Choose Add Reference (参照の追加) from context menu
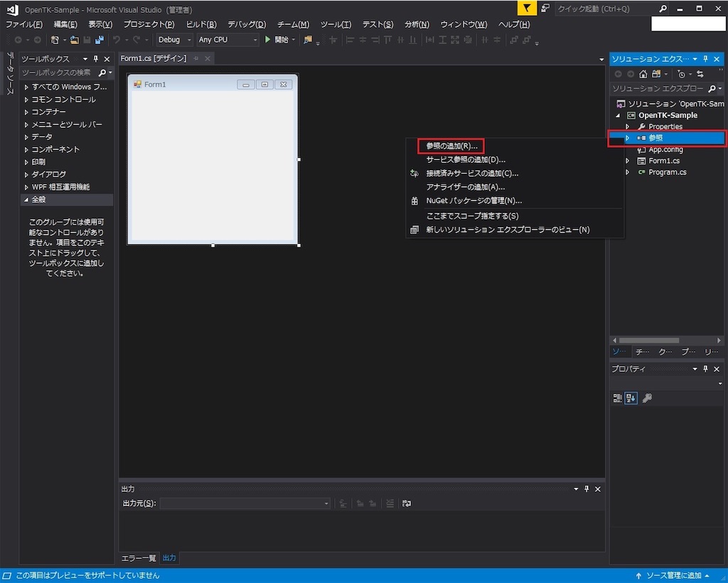Screen dimensions: 728x583 451,146
